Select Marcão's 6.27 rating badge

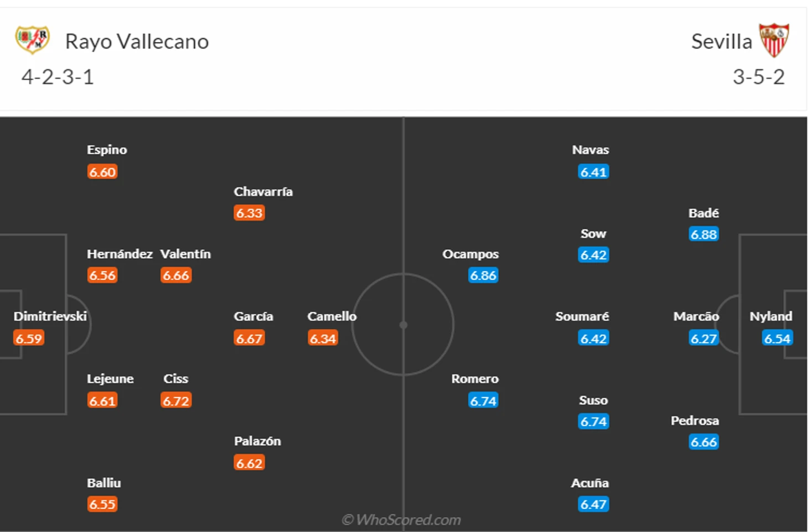pos(703,338)
